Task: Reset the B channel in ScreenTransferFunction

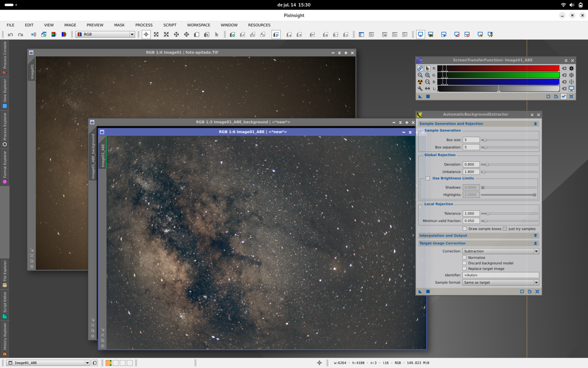Action: pos(564,82)
